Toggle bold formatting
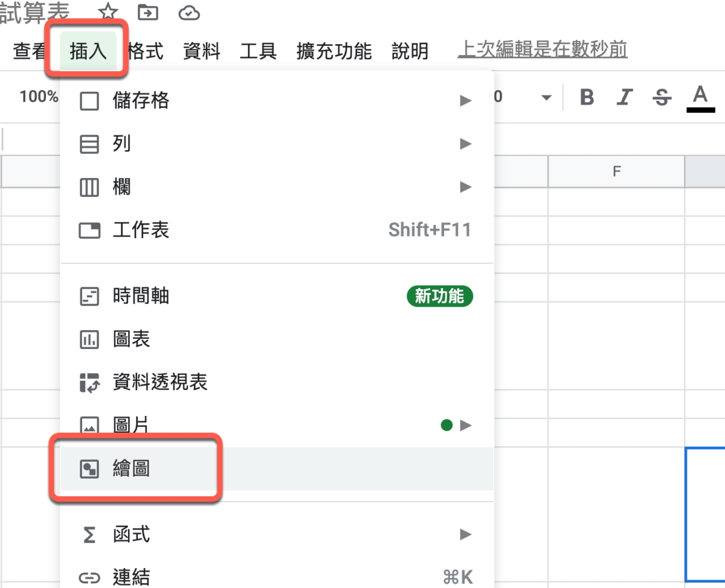The image size is (725, 588). pos(587,97)
